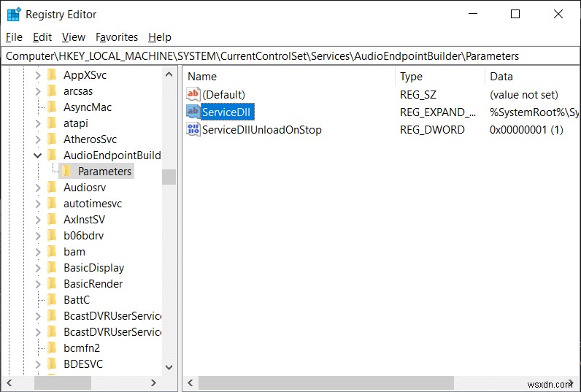Image resolution: width=581 pixels, height=392 pixels.
Task: Expand the b06bdrv key
Action: point(38,236)
